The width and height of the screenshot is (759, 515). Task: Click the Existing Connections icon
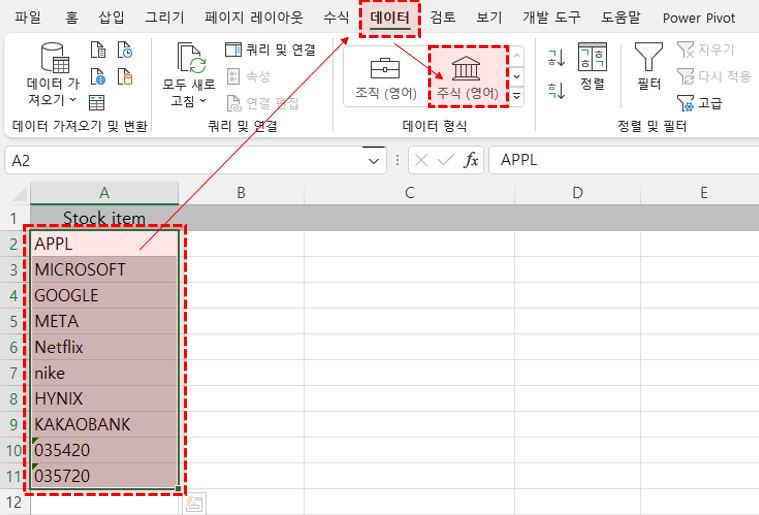[x=125, y=76]
